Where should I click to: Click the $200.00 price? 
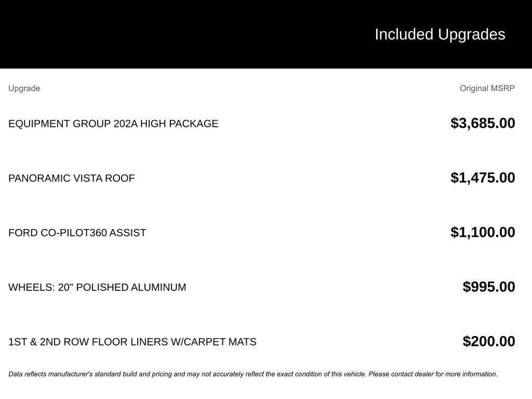[x=489, y=341]
